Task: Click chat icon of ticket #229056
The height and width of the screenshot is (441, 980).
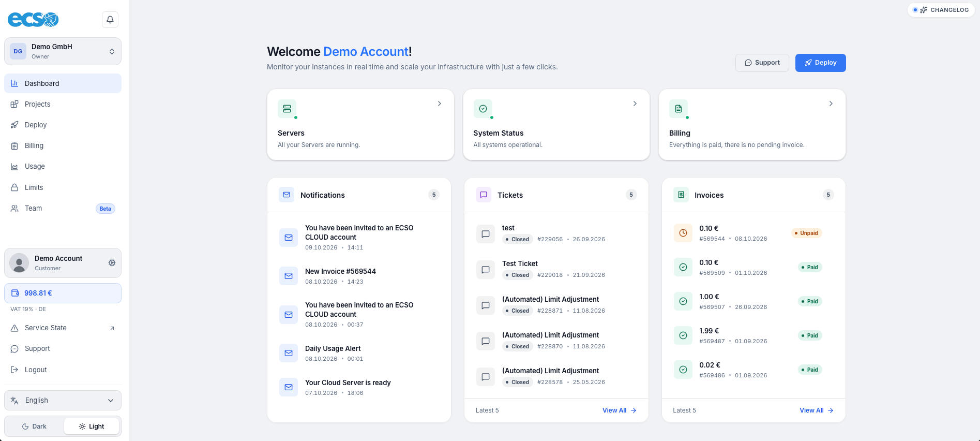Action: (x=486, y=234)
